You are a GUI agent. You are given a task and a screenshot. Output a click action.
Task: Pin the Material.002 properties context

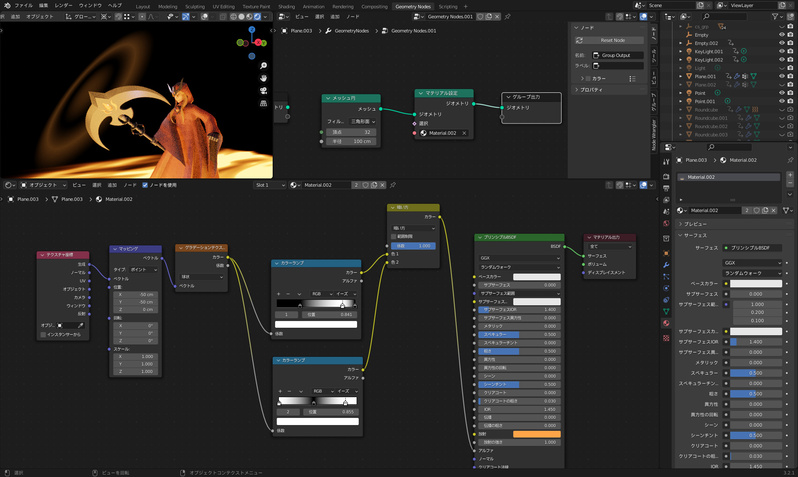(x=790, y=160)
